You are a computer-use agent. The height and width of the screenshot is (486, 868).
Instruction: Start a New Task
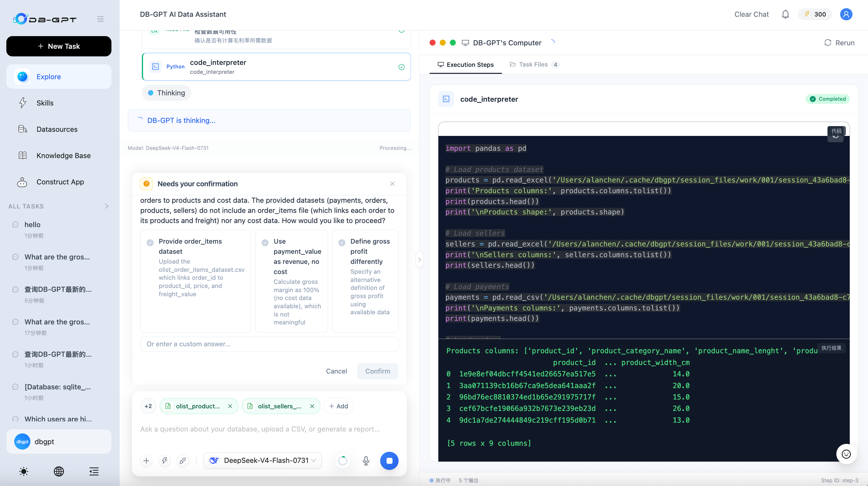(x=59, y=46)
